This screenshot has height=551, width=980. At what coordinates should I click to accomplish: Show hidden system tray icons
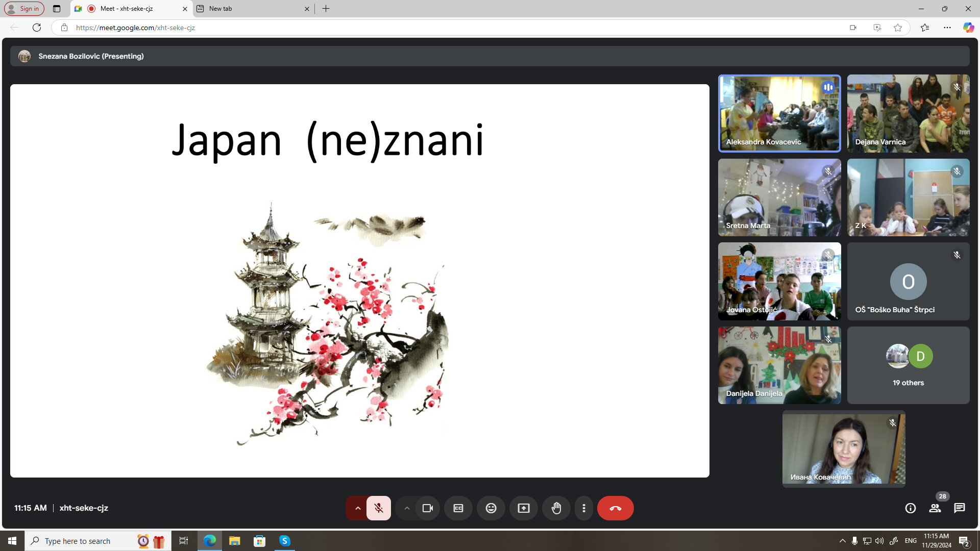843,541
